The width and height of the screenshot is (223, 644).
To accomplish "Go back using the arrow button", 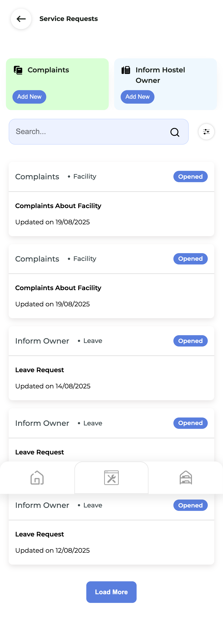I will pyautogui.click(x=21, y=19).
